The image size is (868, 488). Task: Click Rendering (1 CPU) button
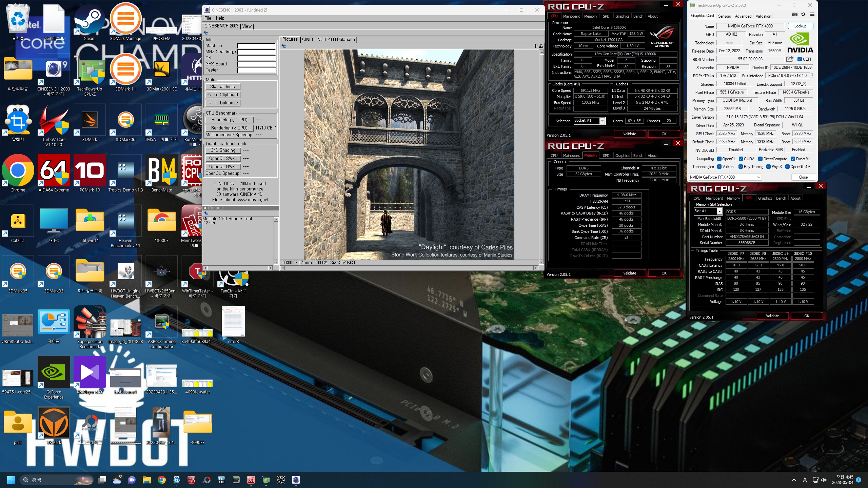click(x=229, y=120)
